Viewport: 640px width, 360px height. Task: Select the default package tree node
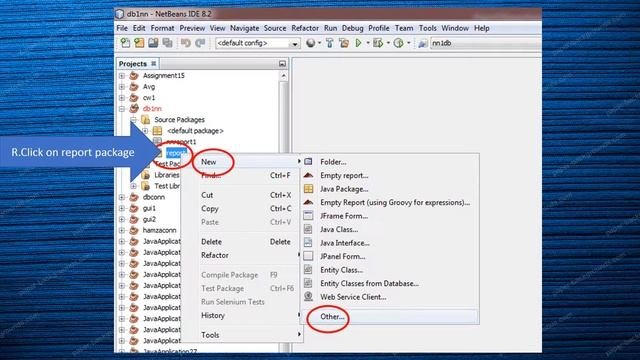pyautogui.click(x=196, y=131)
